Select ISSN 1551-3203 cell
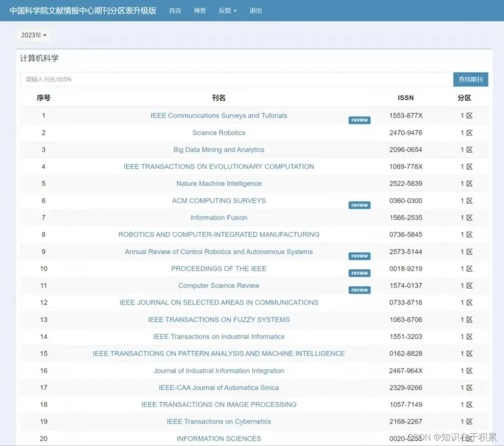The image size is (504, 446). (x=406, y=337)
